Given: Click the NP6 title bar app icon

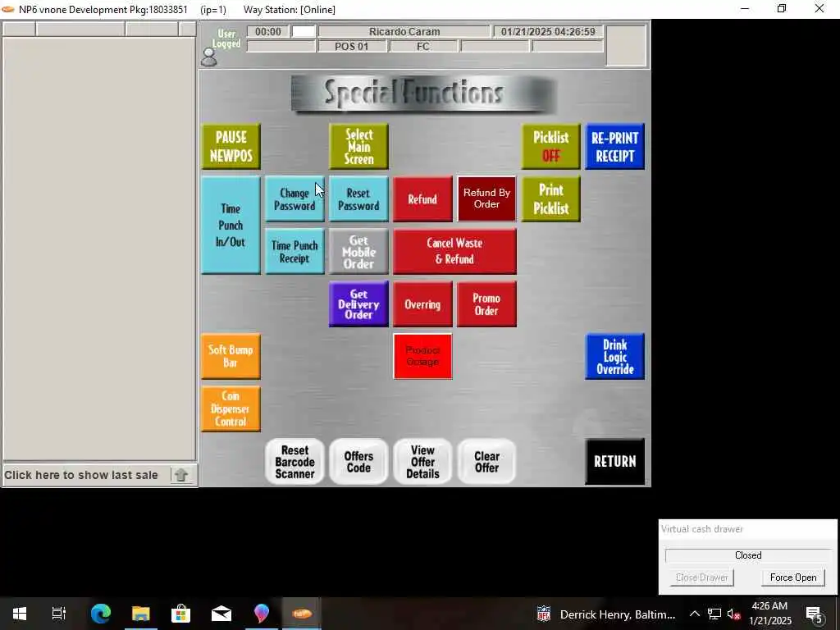Looking at the screenshot, I should pyautogui.click(x=8, y=9).
